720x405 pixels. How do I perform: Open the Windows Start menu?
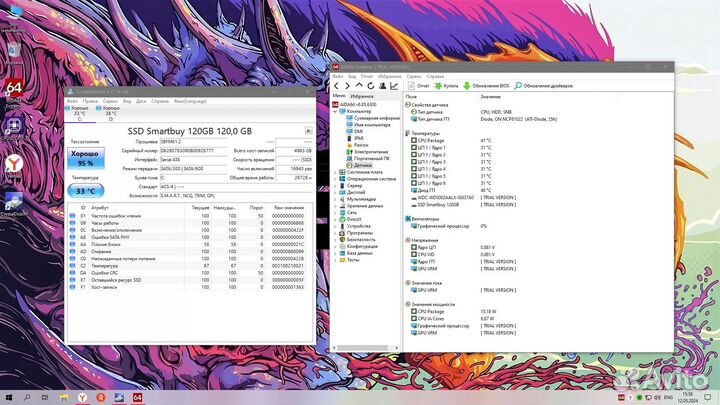coord(9,398)
